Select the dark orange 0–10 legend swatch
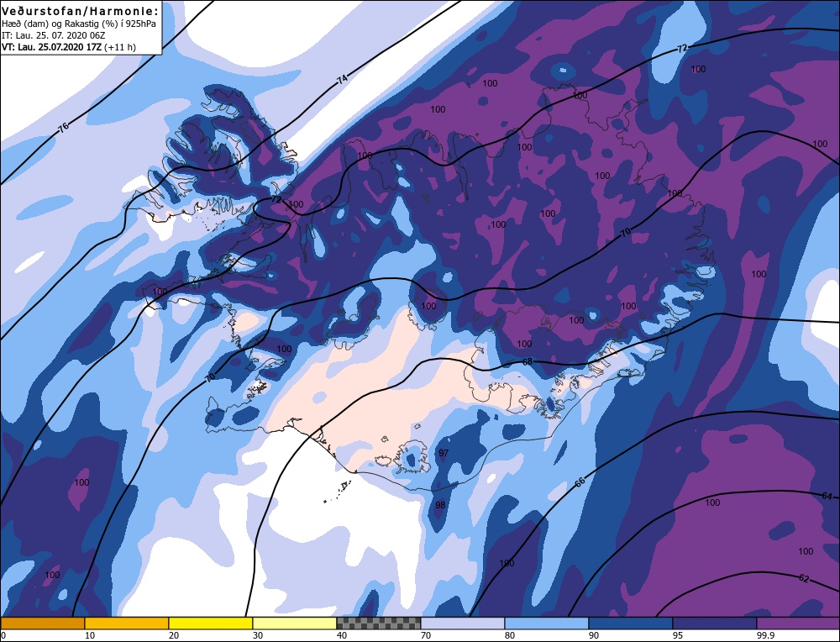The width and height of the screenshot is (840, 642). click(x=42, y=623)
